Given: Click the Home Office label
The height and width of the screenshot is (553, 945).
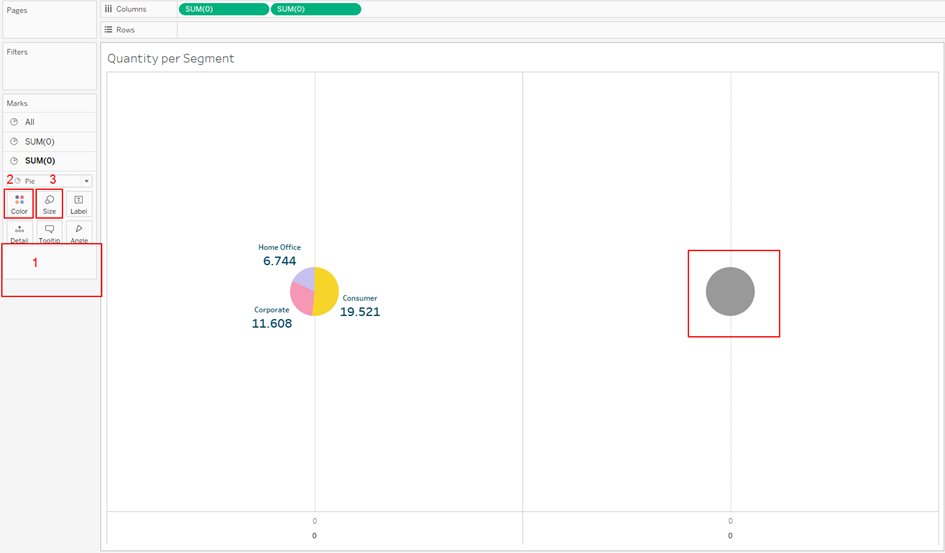Looking at the screenshot, I should click(x=280, y=247).
